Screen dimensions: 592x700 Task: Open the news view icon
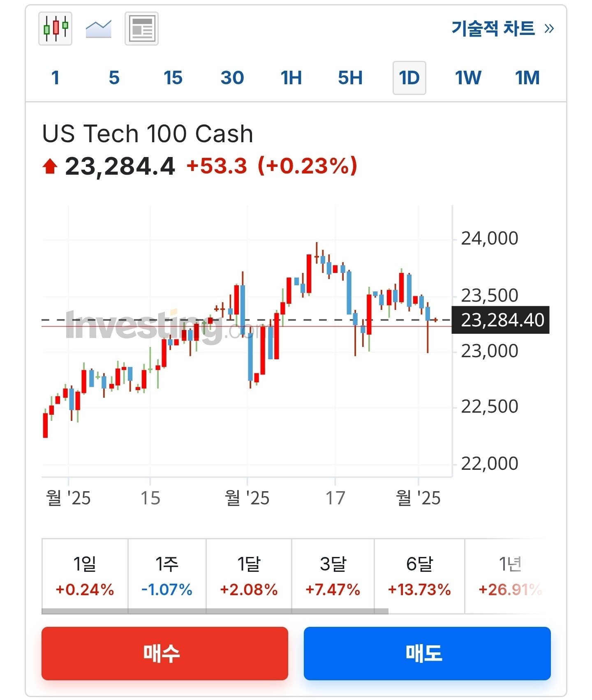(x=141, y=28)
